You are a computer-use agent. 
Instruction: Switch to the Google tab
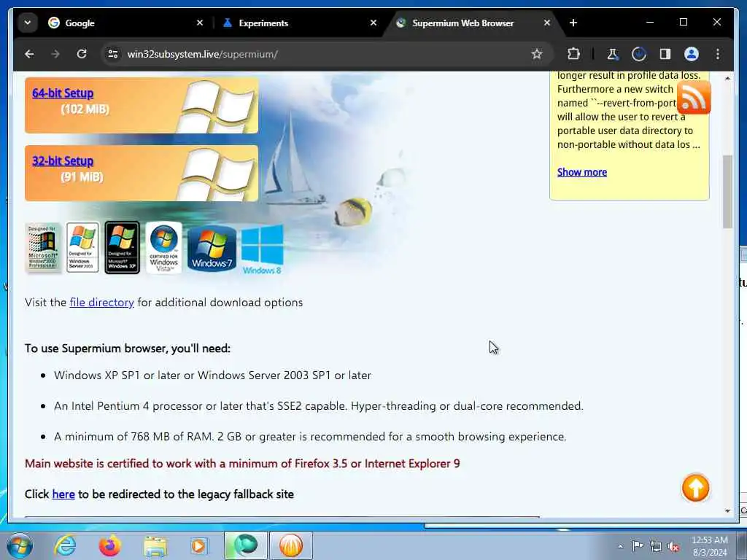pos(125,23)
